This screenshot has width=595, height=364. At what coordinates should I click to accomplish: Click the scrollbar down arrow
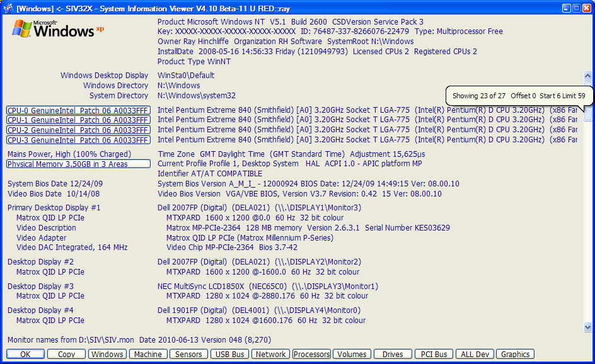click(588, 327)
